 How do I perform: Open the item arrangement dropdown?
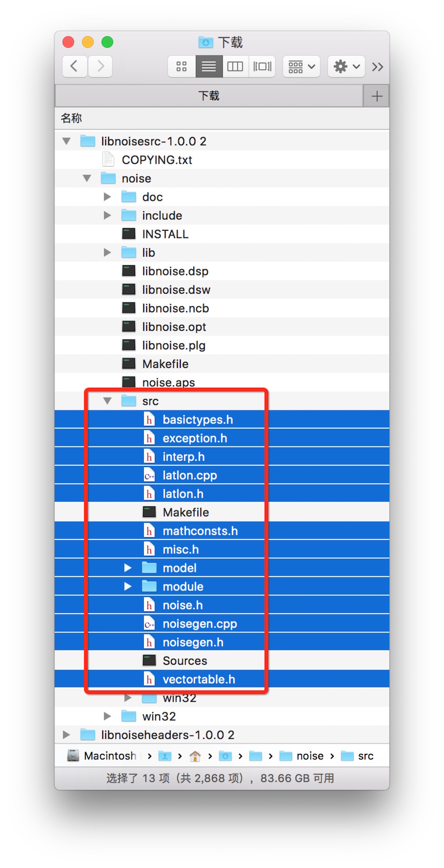[x=302, y=66]
